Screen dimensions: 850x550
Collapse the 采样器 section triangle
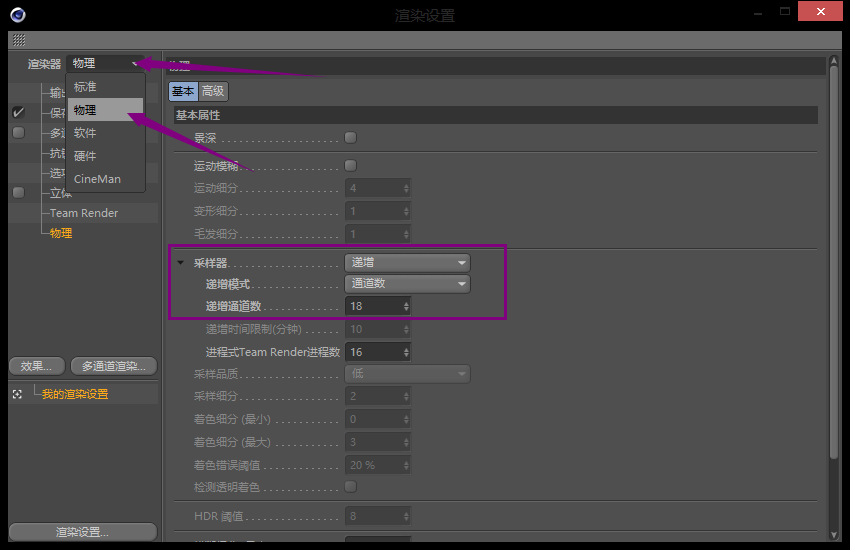(x=181, y=263)
